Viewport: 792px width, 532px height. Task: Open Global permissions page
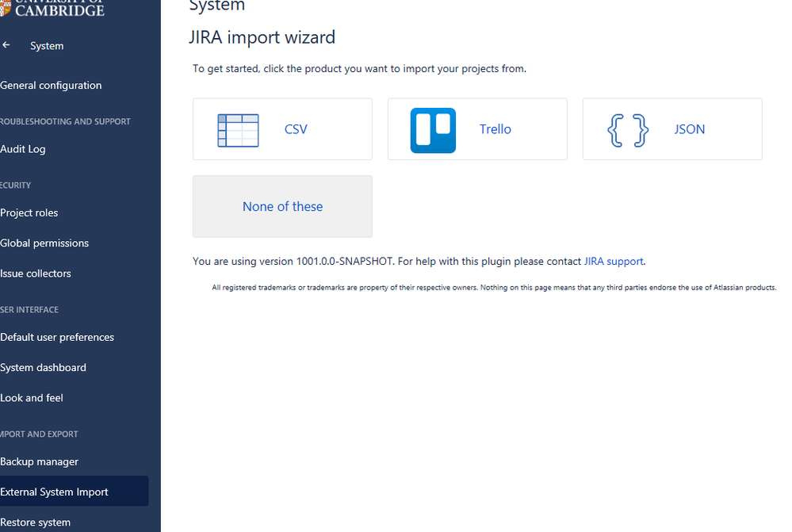click(x=44, y=243)
